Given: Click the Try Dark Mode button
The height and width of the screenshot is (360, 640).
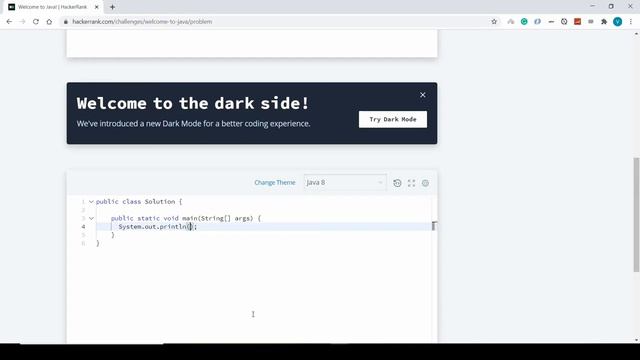Looking at the screenshot, I should [393, 119].
